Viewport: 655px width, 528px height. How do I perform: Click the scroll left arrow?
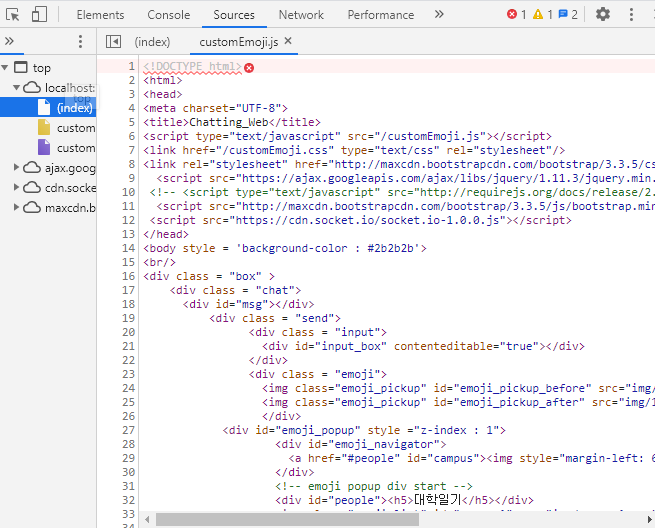[147, 520]
